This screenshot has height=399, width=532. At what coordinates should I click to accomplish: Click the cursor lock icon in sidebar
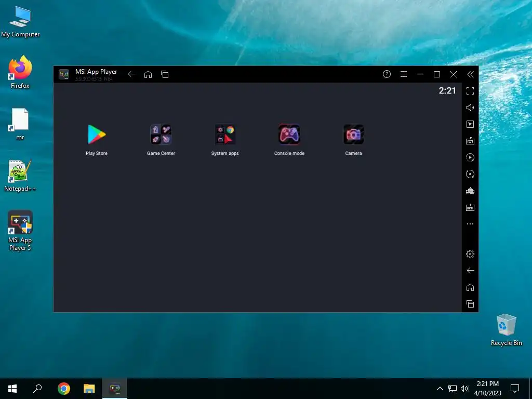pyautogui.click(x=470, y=124)
